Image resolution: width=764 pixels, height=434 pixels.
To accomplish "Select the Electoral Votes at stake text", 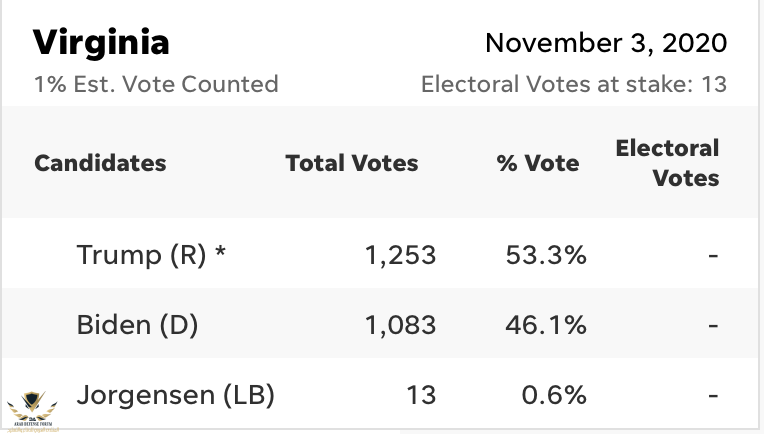I will coord(573,84).
